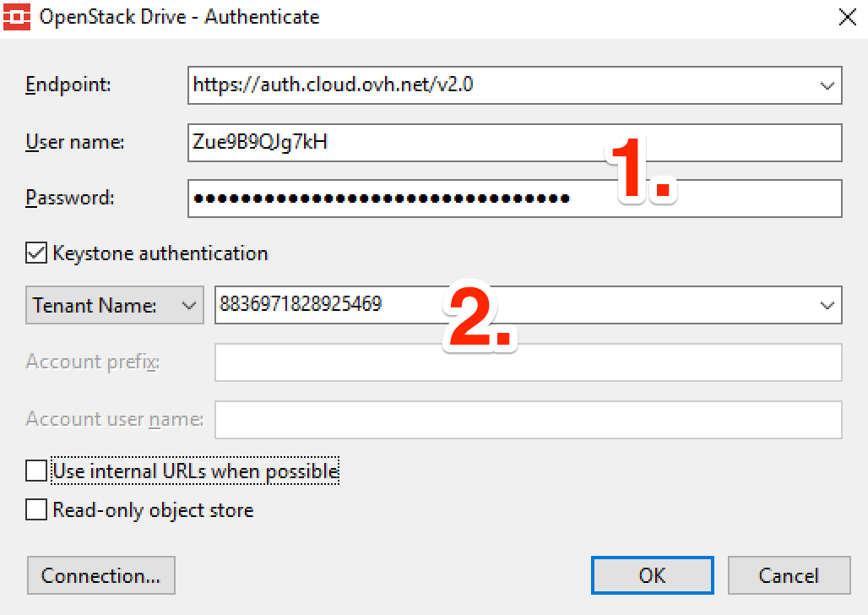
Task: Enable Use internal URLs when possible
Action: pos(35,471)
